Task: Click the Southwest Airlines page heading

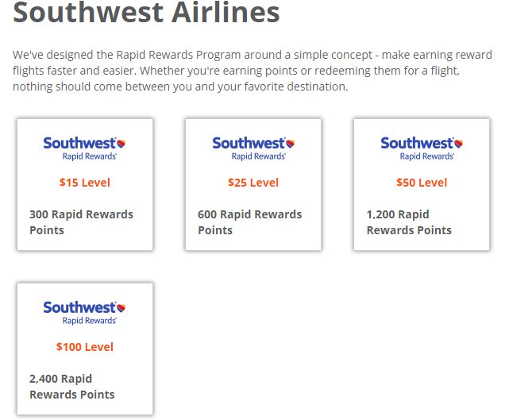Action: [146, 13]
